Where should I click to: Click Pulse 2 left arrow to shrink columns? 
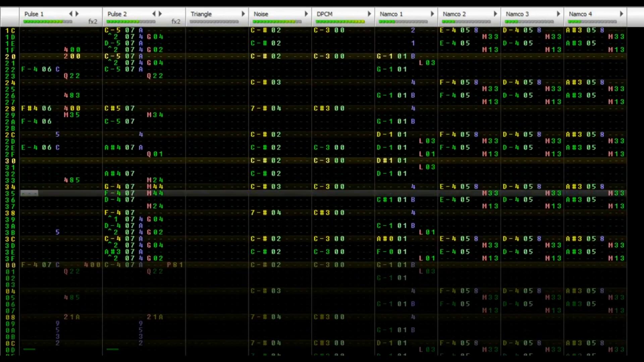tap(154, 14)
